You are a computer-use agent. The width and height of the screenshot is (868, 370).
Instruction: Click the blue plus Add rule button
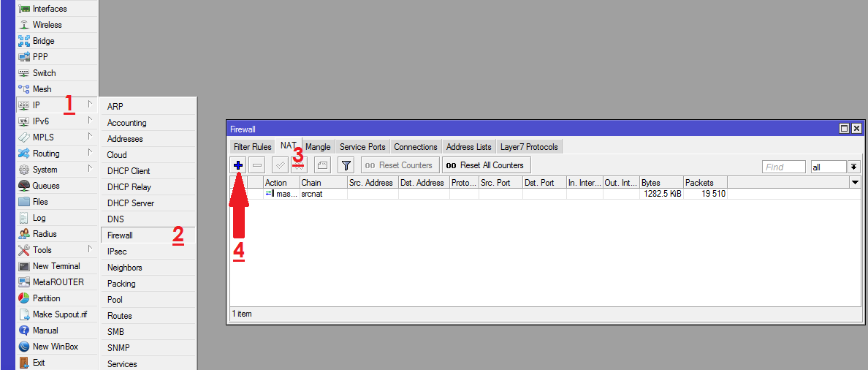238,165
